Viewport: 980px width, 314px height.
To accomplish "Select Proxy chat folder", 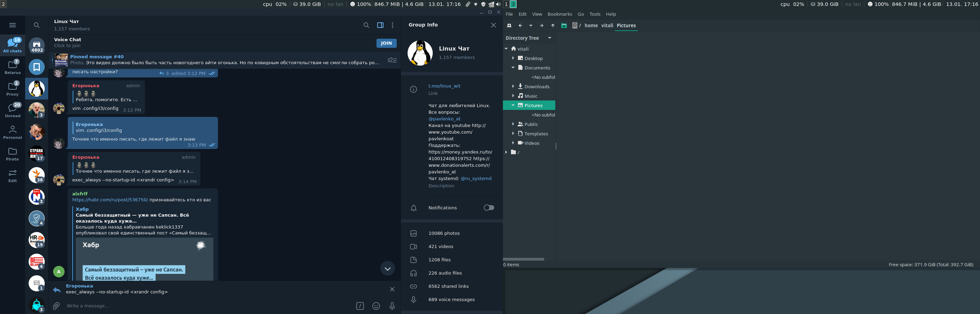I will [13, 89].
